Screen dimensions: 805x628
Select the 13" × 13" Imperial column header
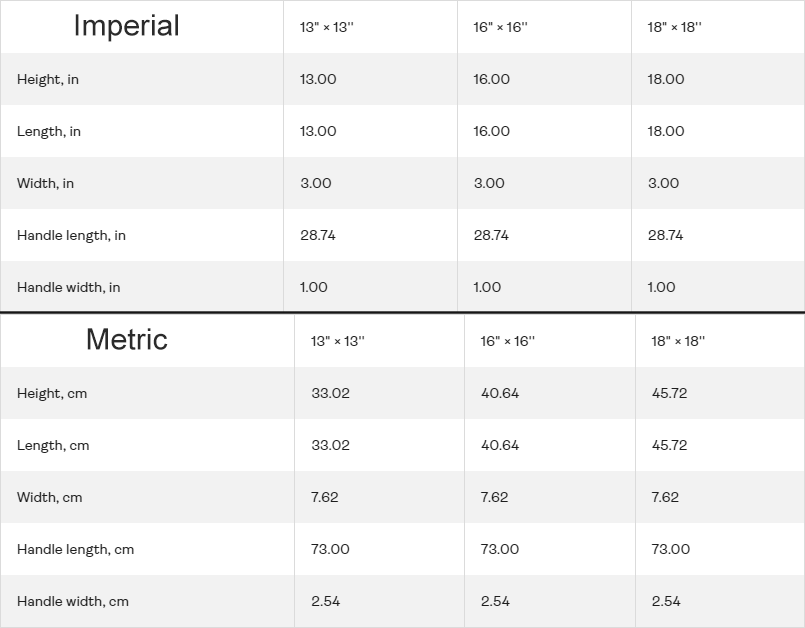(327, 27)
